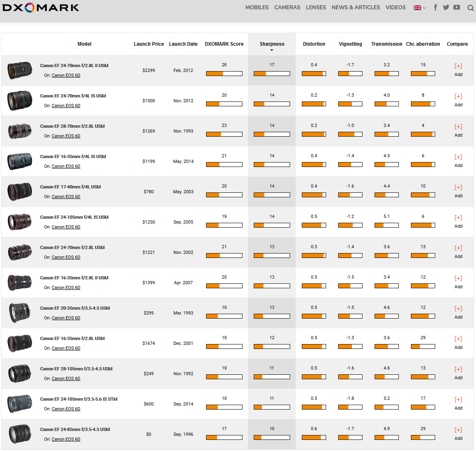Open Canon EF 24-105mm f/4L IS USM page
Viewport: 476px width, 452px height.
(x=74, y=217)
